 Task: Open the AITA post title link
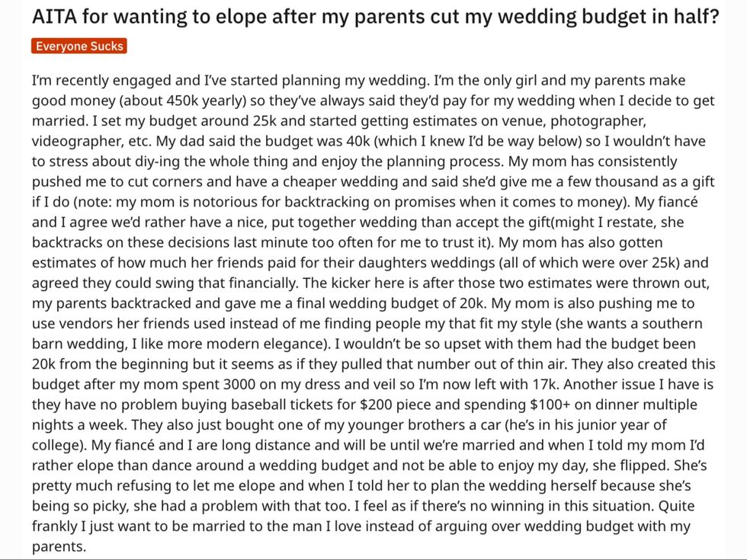[x=373, y=17]
